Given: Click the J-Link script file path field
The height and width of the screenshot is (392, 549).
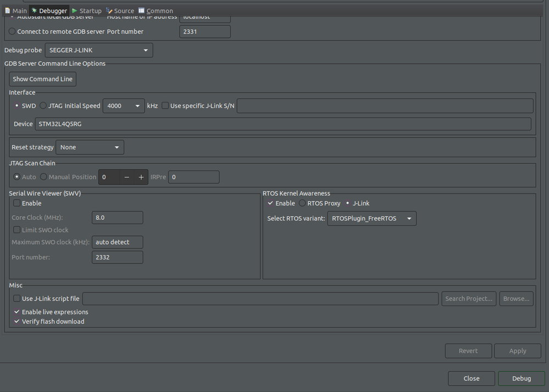Looking at the screenshot, I should [260, 299].
